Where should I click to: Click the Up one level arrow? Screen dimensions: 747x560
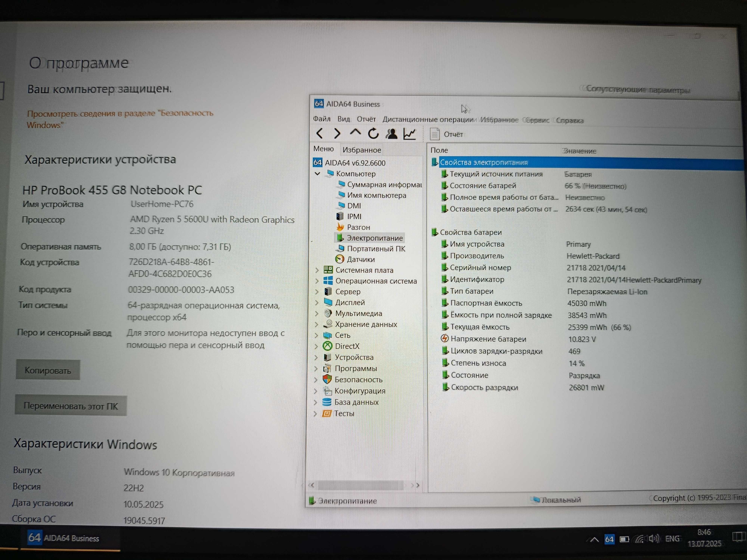coord(355,133)
